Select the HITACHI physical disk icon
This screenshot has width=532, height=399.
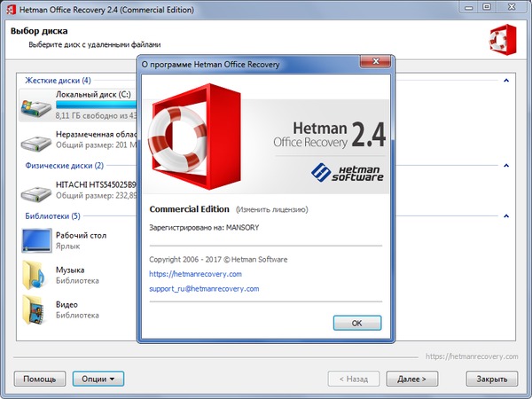[35, 191]
